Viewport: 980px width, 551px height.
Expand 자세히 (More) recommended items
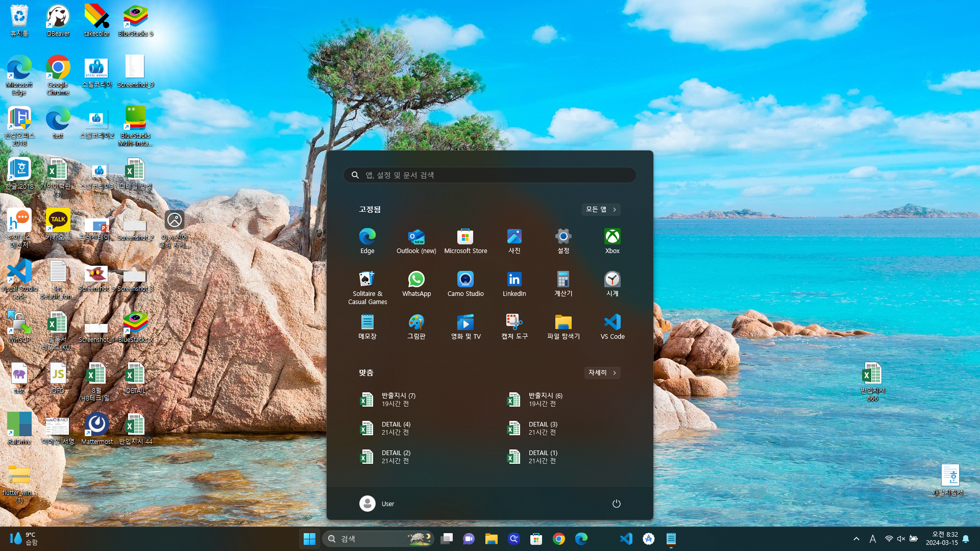[602, 373]
